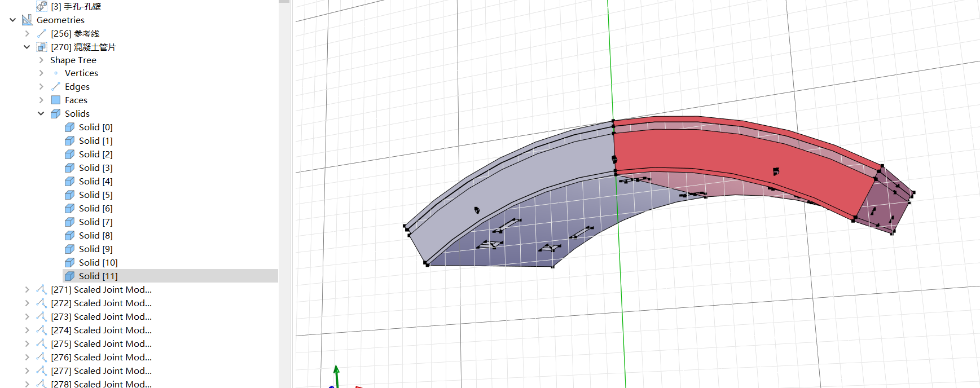This screenshot has width=980, height=388.
Task: Click the Solid [3] cube icon
Action: [x=69, y=167]
